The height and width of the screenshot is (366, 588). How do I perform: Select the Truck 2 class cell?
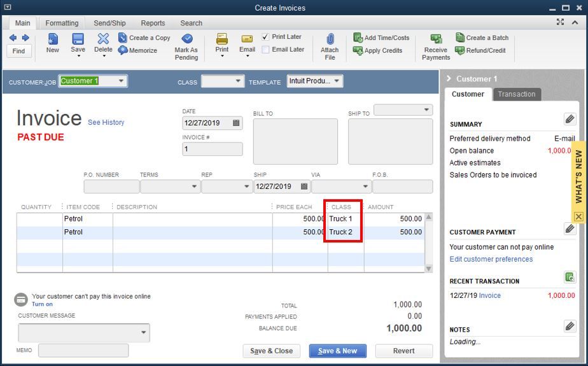coord(346,232)
